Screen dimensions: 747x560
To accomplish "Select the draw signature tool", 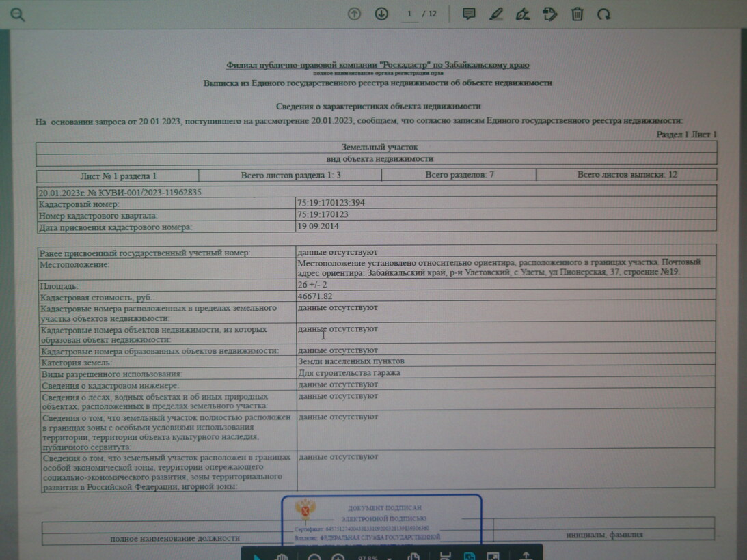I will 523,14.
